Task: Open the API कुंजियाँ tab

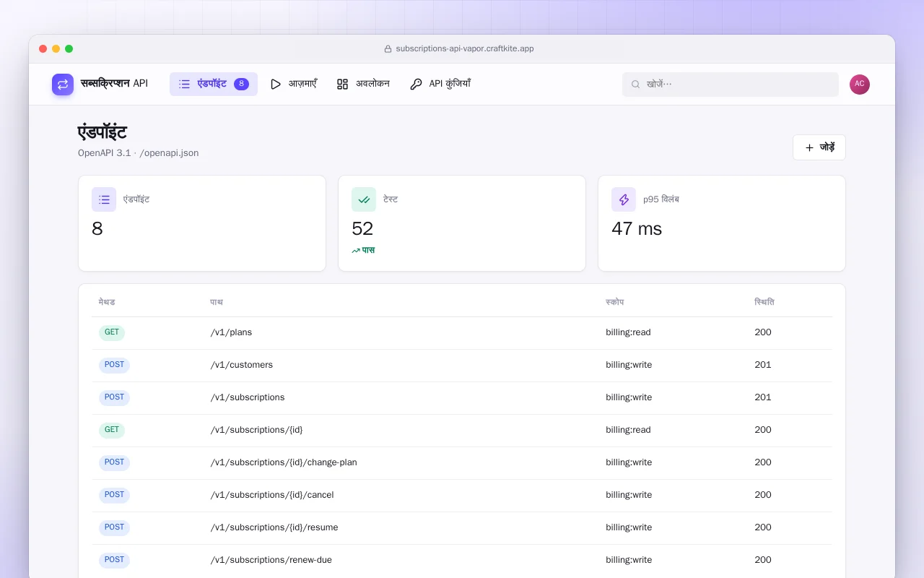Action: point(440,84)
